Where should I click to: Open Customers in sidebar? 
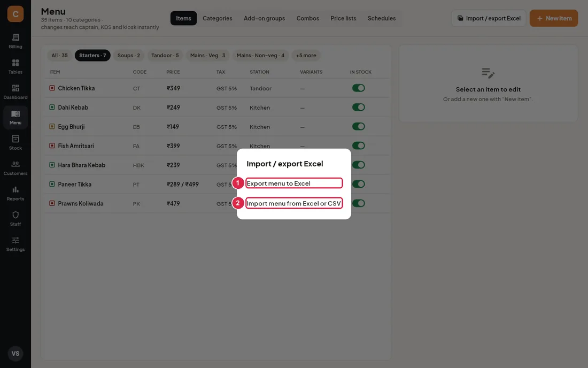tap(16, 168)
